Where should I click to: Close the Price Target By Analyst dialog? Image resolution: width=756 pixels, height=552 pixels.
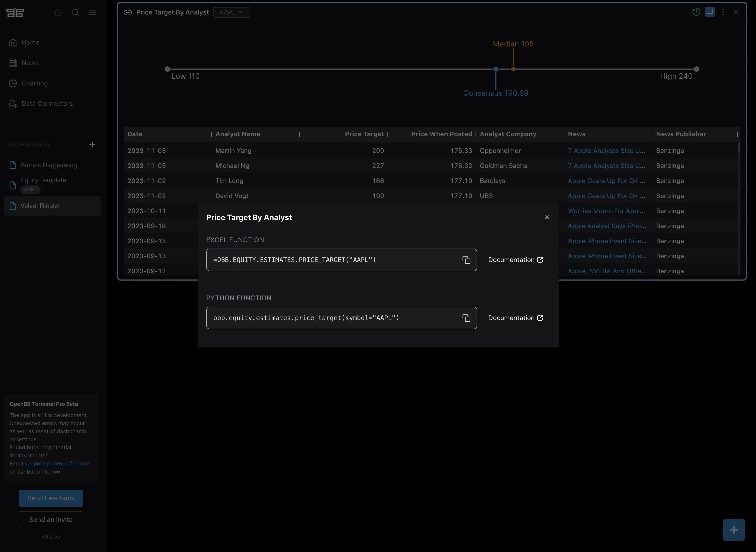tap(546, 217)
